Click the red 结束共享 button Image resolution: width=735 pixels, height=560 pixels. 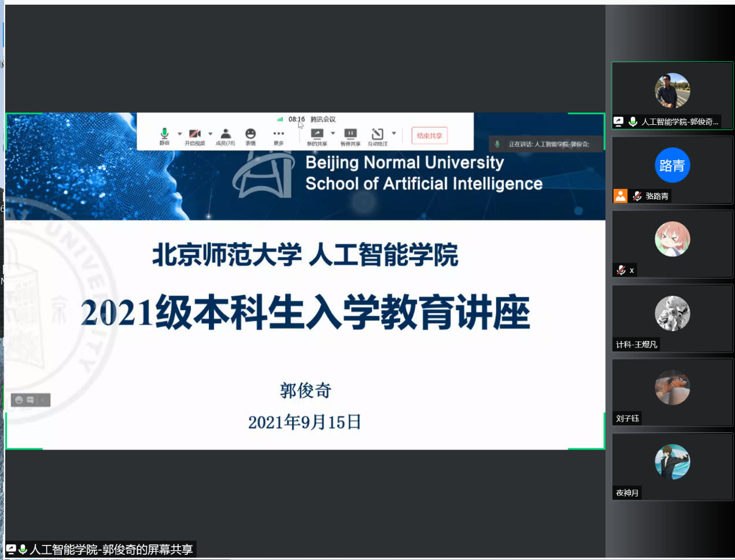click(429, 136)
